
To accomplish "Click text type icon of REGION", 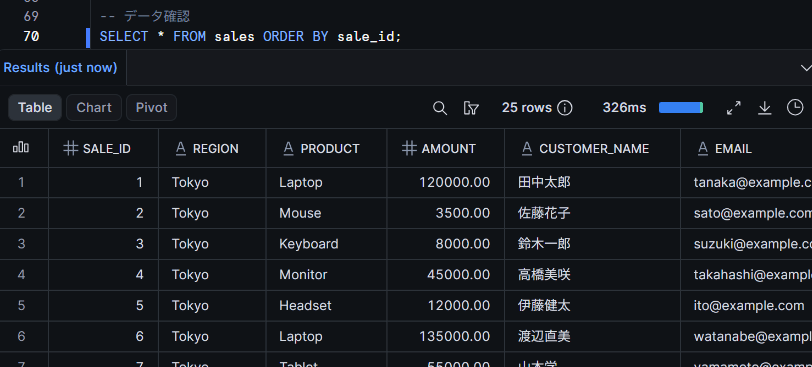I will pyautogui.click(x=180, y=149).
